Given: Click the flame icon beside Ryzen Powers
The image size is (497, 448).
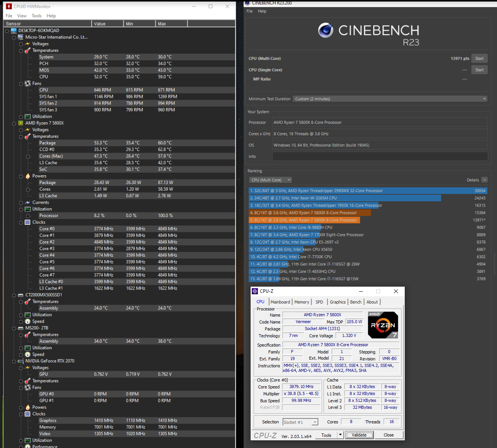Looking at the screenshot, I should point(28,176).
